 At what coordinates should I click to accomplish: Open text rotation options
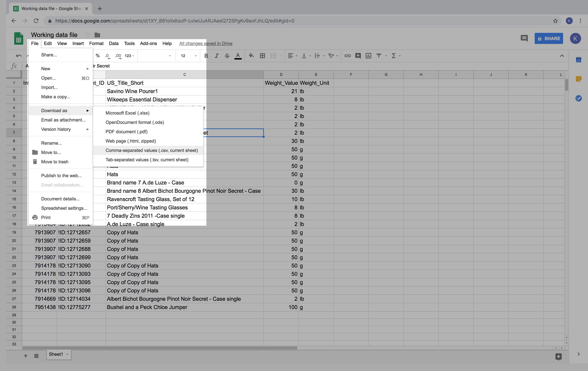pyautogui.click(x=333, y=56)
